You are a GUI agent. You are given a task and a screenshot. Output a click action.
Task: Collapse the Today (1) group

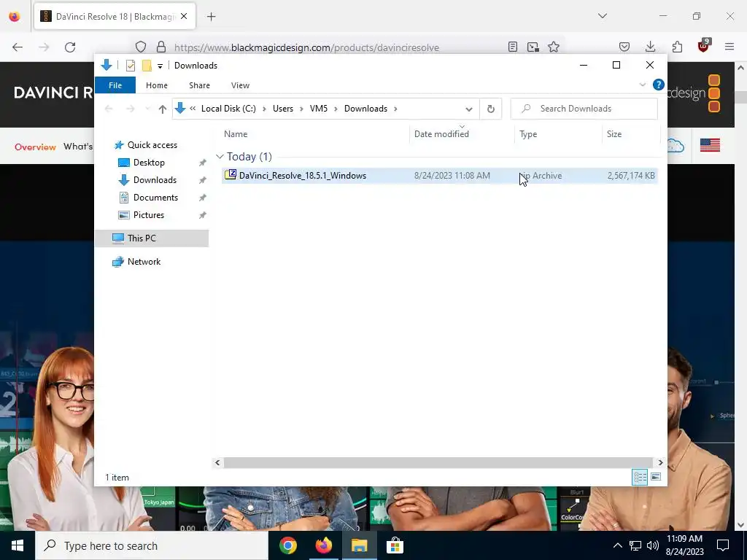point(220,157)
